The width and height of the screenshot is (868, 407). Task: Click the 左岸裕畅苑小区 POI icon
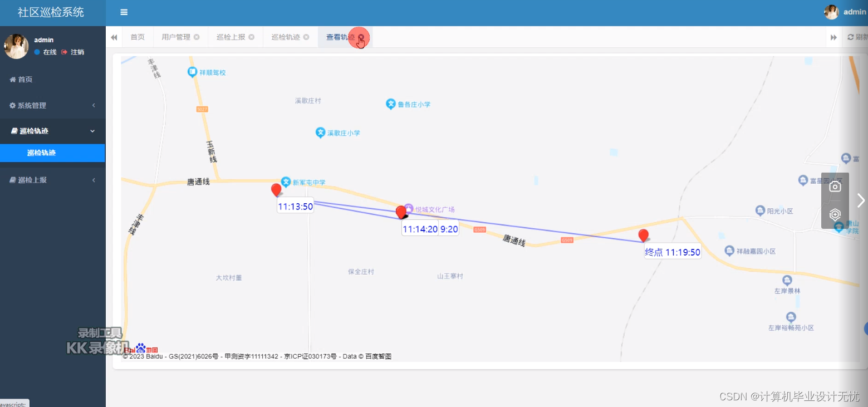click(x=791, y=317)
